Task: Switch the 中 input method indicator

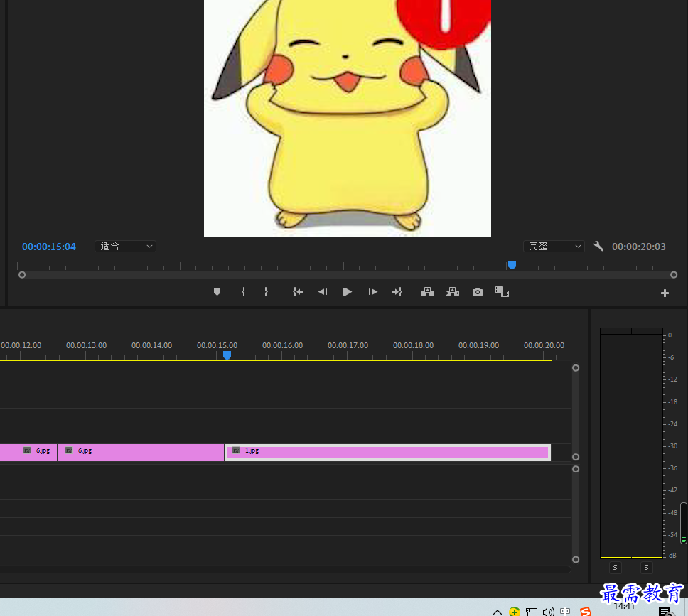Action: pos(565,611)
